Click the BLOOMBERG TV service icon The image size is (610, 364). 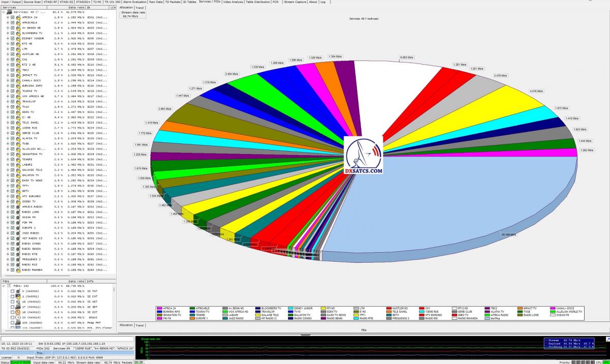(18, 33)
